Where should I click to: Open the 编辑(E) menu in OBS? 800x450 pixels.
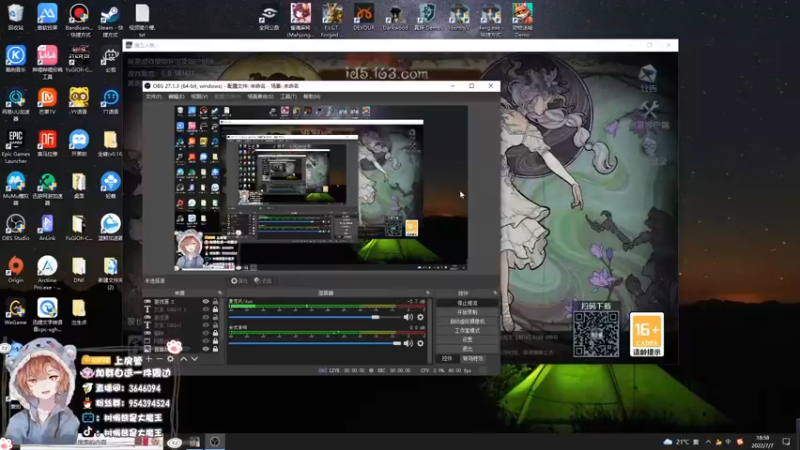(176, 96)
